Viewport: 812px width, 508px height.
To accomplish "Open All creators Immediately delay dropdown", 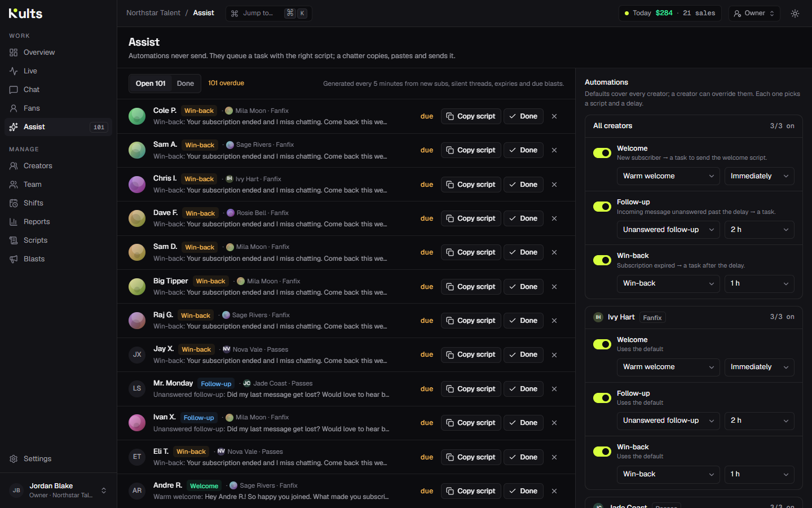I will point(759,176).
